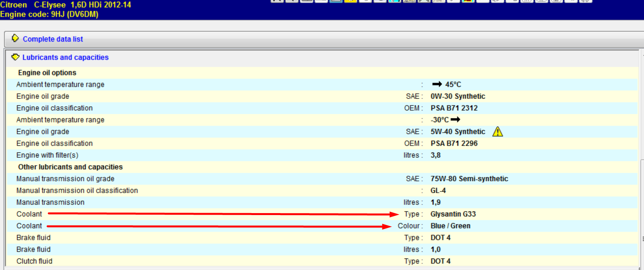The image size is (644, 270).
Task: Click the 1,0 litres brake fluid value
Action: pyautogui.click(x=436, y=249)
